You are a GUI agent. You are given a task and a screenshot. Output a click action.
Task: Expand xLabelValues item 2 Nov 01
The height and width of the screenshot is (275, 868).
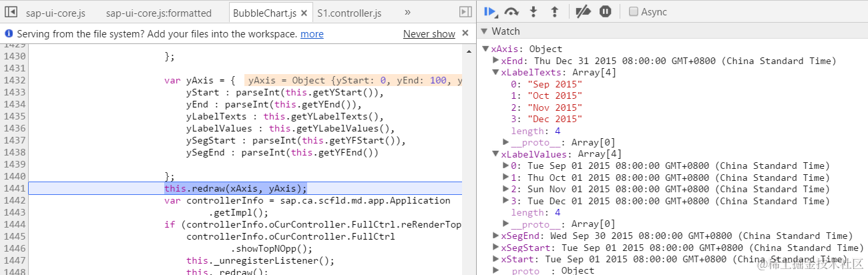505,189
